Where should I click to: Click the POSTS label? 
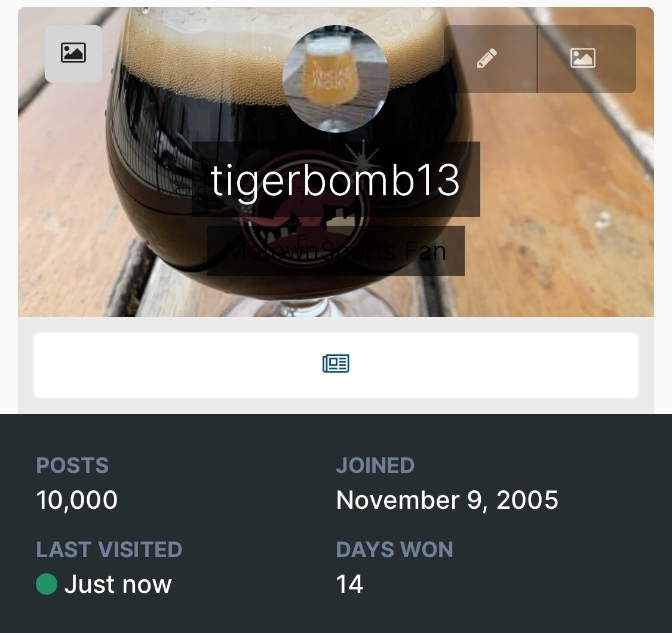[x=72, y=465]
